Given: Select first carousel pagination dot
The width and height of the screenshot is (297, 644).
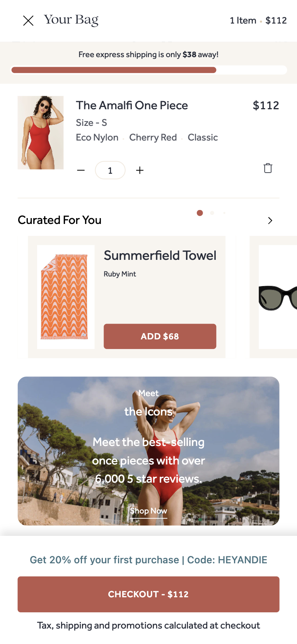Looking at the screenshot, I should [200, 213].
